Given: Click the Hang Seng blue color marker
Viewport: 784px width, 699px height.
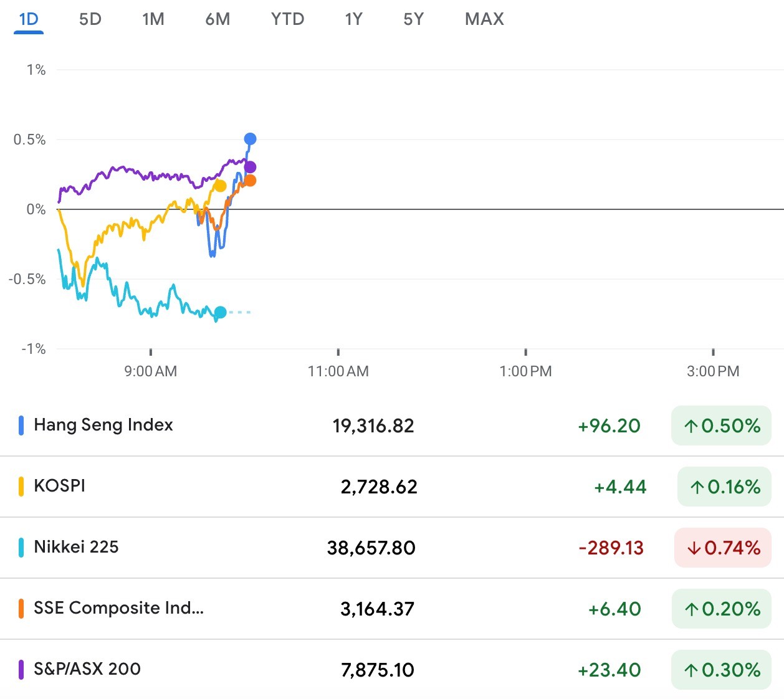Looking at the screenshot, I should point(21,426).
